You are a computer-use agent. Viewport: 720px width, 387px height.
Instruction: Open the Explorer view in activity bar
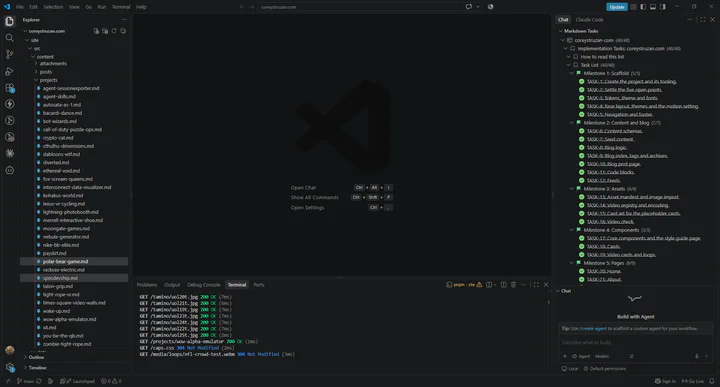[10, 21]
